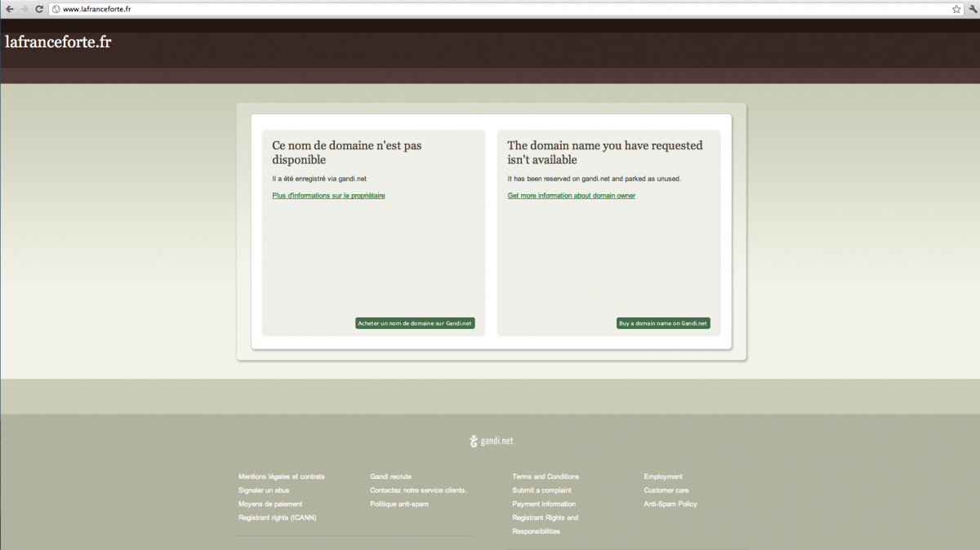This screenshot has height=550, width=980.
Task: Bookmark the page with the star icon
Action: [955, 9]
